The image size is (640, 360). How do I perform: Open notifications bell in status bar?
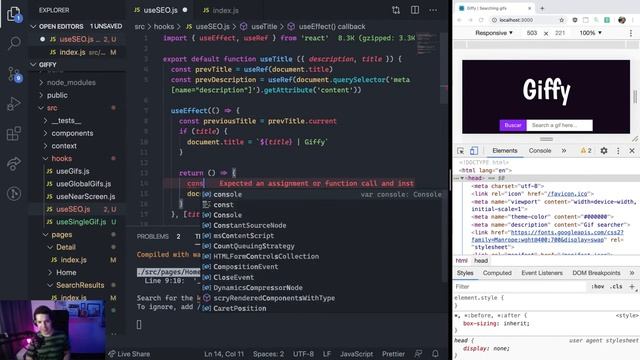[435, 354]
